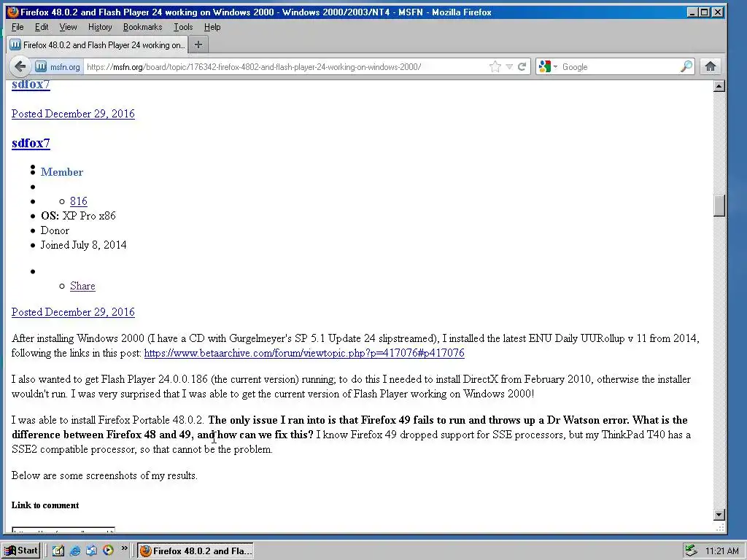Click the Firefox logo in title bar

[13, 12]
